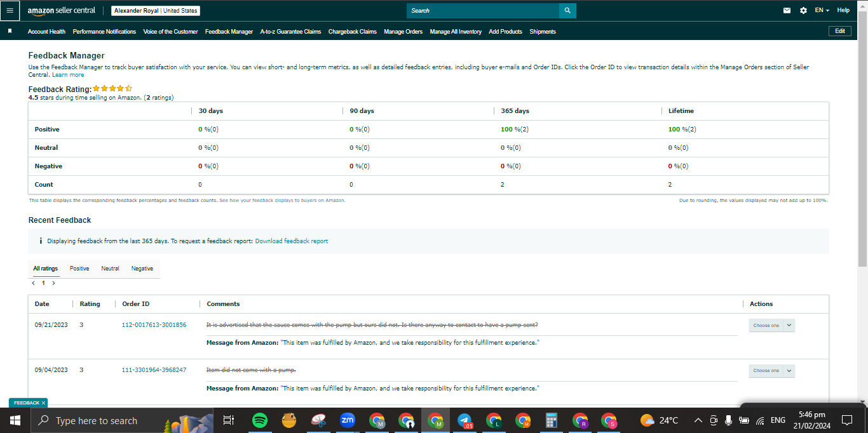Click the 365 days Positive '100 %(2)' cell
The width and height of the screenshot is (868, 433).
[x=515, y=130]
